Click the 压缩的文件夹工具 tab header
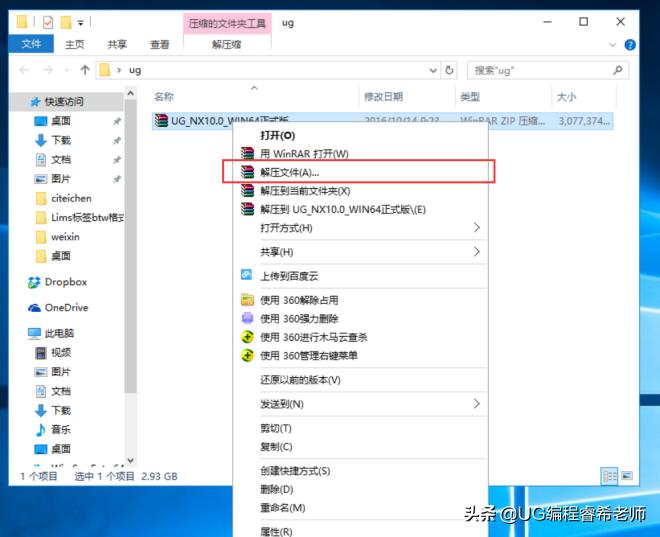 pyautogui.click(x=226, y=24)
